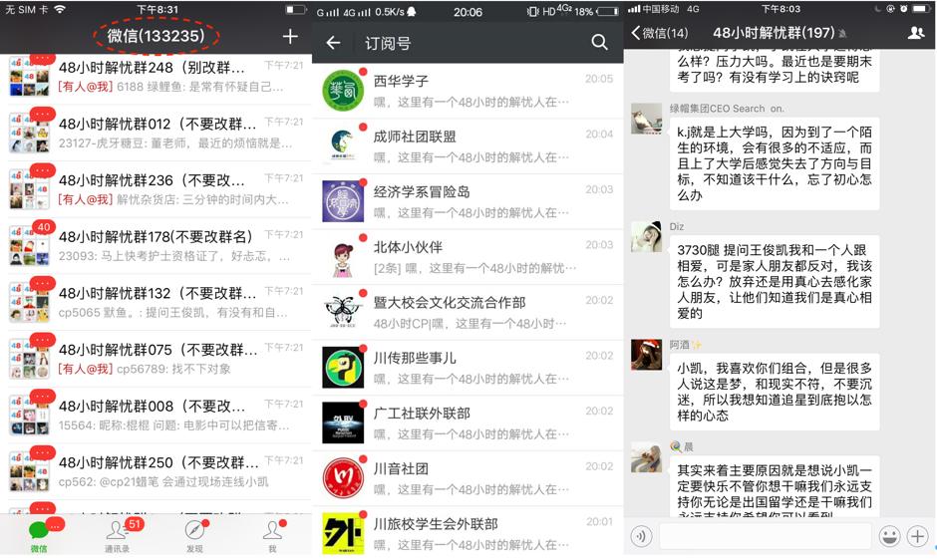The image size is (937, 560).
Task: Open chat 48小时解忧群236
Action: pyautogui.click(x=156, y=189)
